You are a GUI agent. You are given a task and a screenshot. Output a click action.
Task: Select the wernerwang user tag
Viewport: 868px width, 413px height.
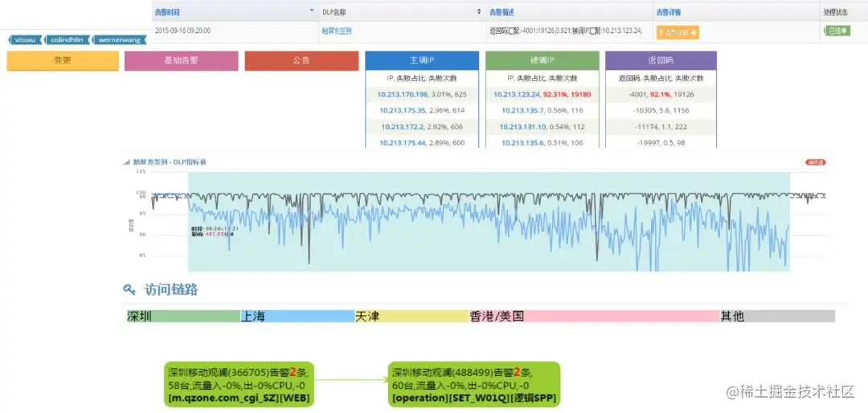tap(120, 40)
